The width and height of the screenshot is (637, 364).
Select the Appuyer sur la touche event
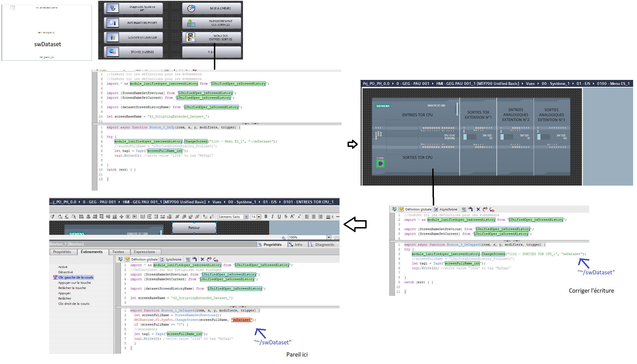[x=74, y=283]
